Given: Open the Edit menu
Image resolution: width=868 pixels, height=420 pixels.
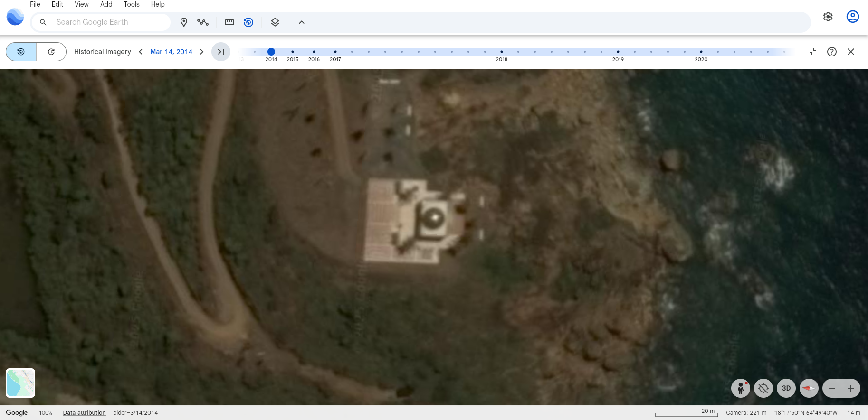Looking at the screenshot, I should point(57,4).
